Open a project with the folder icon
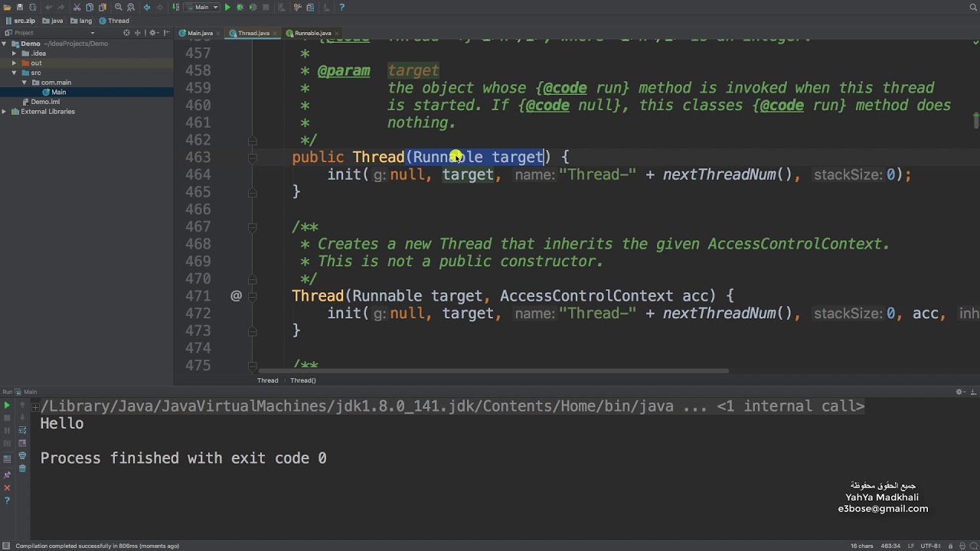 [x=7, y=7]
